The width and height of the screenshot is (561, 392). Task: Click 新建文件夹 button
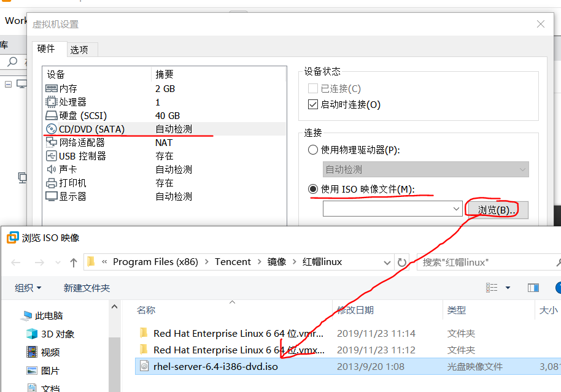pyautogui.click(x=87, y=288)
